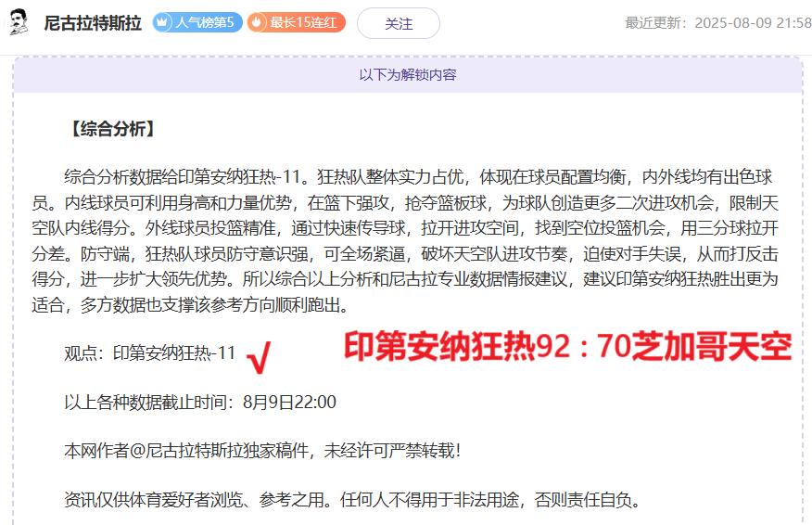The height and width of the screenshot is (525, 812).
Task: Click the 人气榜第5 crown badge
Action: (197, 22)
